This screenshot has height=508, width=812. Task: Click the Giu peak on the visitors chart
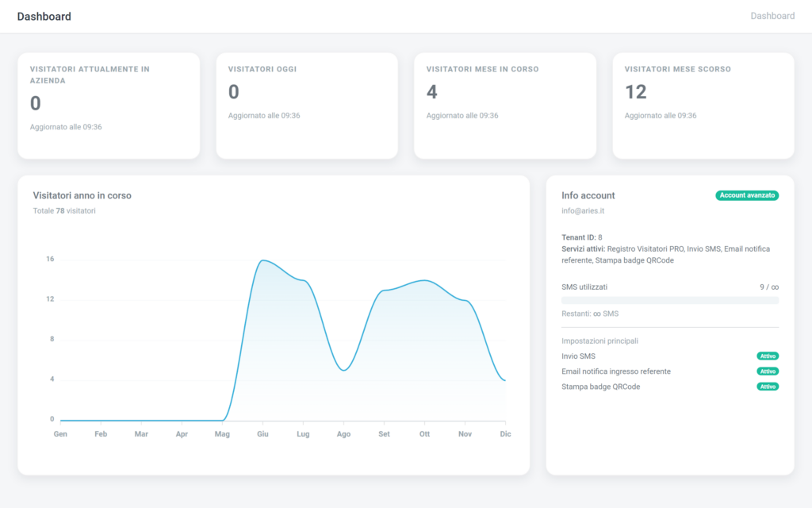[262, 260]
